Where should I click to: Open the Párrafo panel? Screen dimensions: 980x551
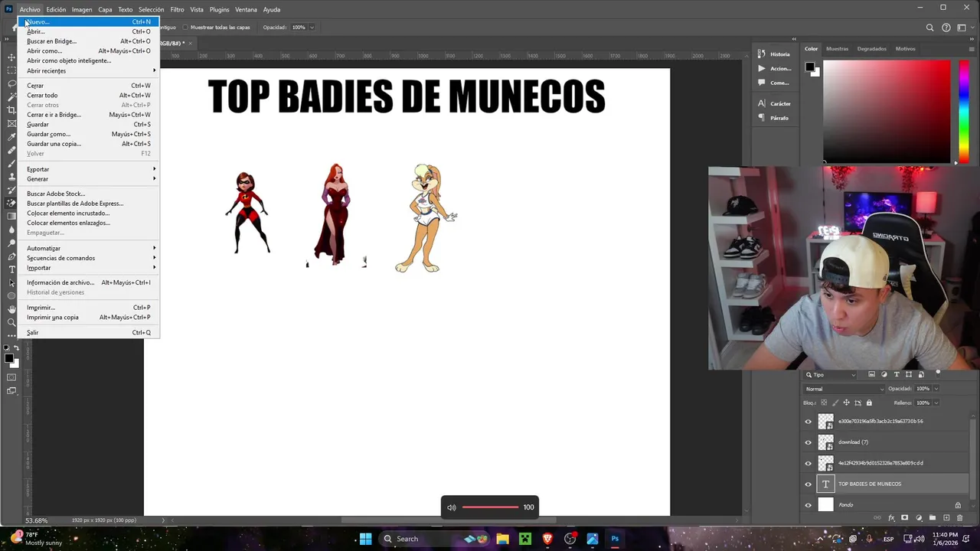tap(774, 118)
